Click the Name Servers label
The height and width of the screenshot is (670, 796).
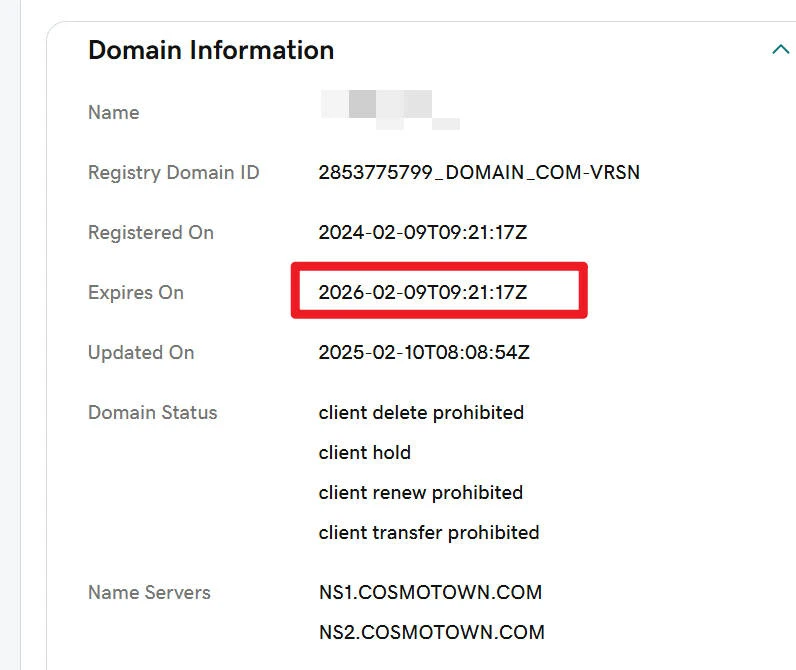[149, 593]
